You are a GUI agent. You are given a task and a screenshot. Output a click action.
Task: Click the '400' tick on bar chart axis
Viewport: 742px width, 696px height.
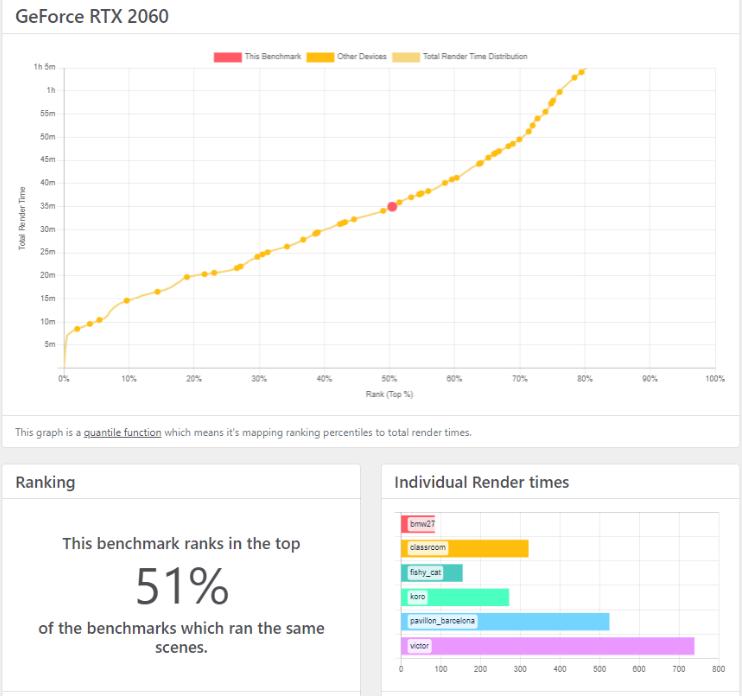(560, 669)
